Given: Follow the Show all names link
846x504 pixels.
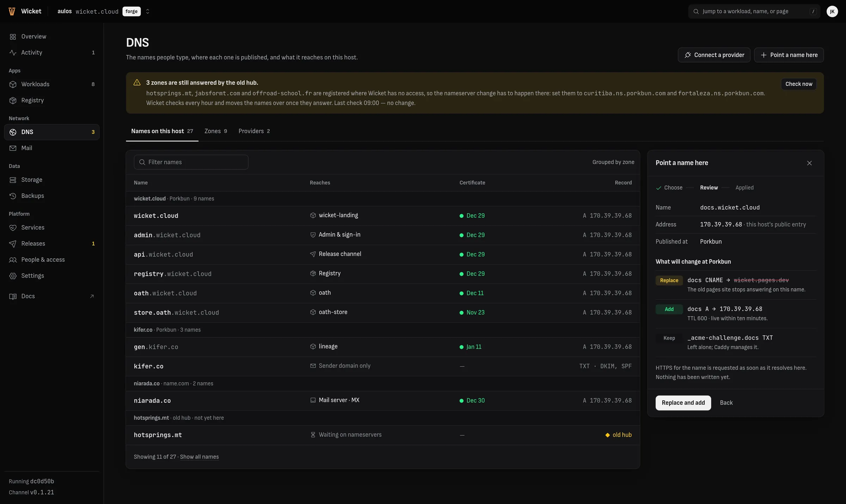Looking at the screenshot, I should [x=199, y=457].
